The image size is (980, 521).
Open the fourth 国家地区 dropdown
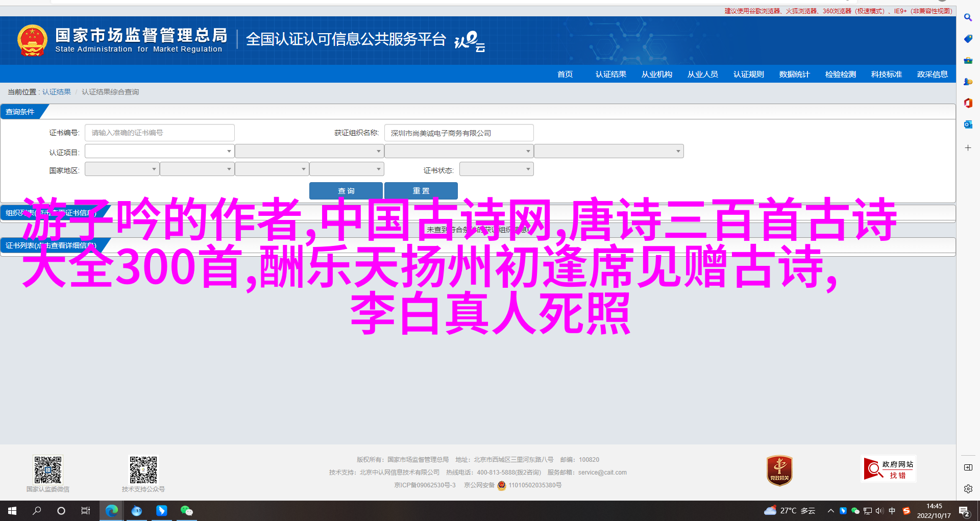pos(347,169)
